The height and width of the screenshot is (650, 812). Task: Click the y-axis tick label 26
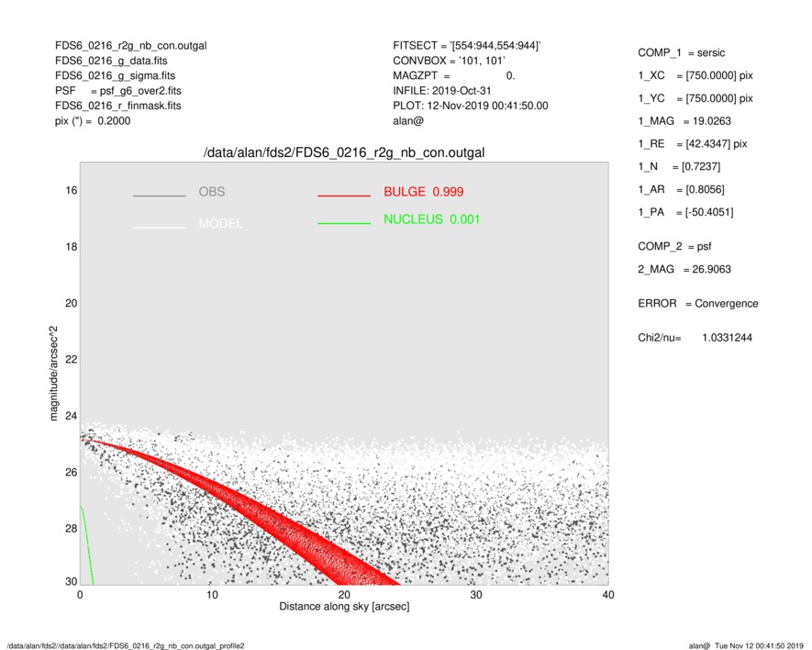click(72, 472)
